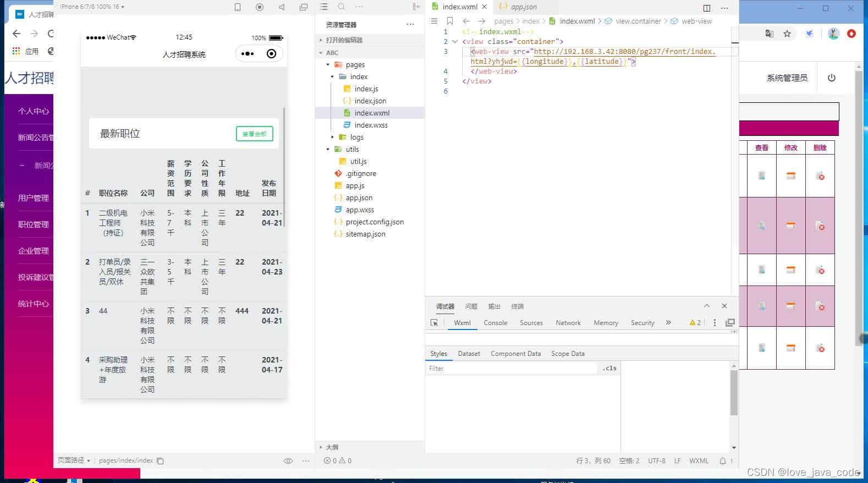
Task: Click the simulator page vertical scrollbar
Action: coord(284,167)
